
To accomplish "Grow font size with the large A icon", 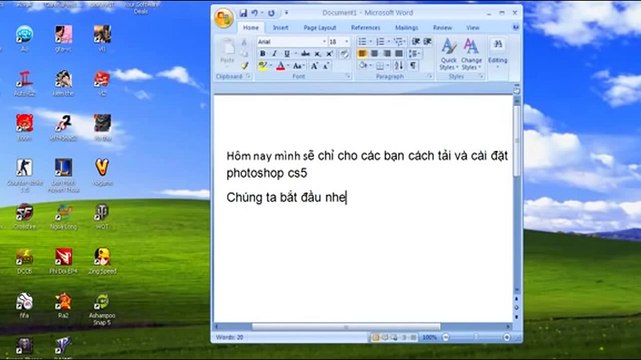I will (314, 66).
